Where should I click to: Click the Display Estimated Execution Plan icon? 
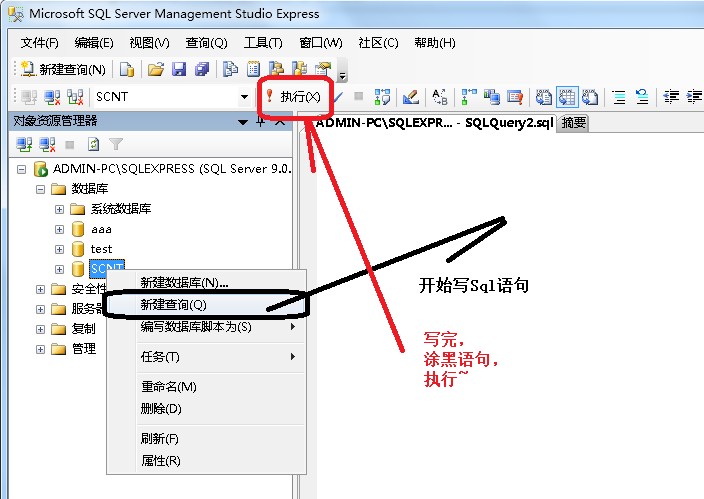[x=383, y=97]
